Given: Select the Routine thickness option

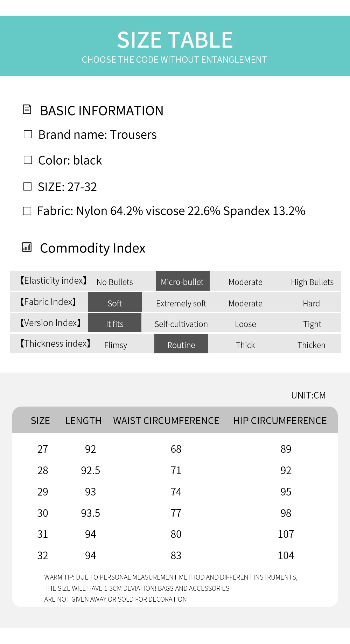Looking at the screenshot, I should pos(181,344).
